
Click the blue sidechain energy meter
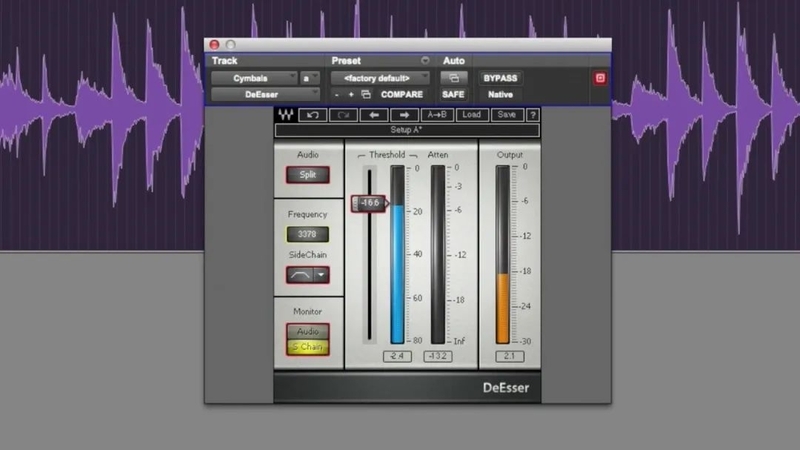[x=397, y=255]
